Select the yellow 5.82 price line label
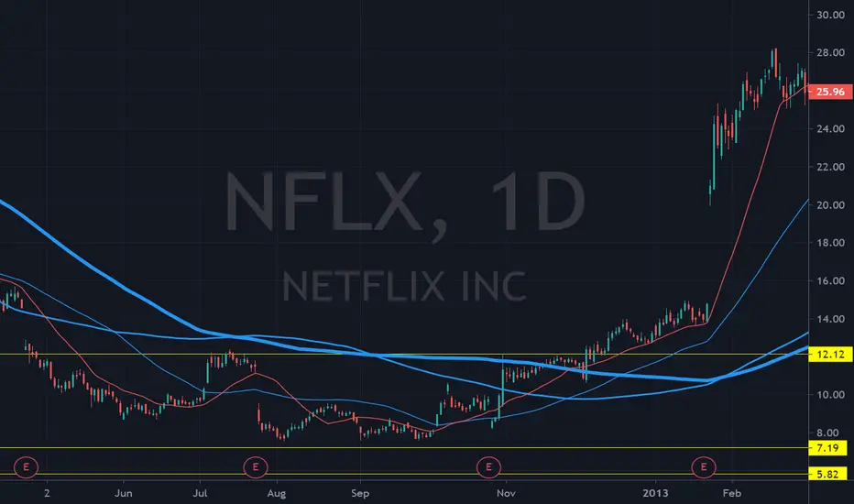Viewport: 854px width, 504px height. point(827,474)
